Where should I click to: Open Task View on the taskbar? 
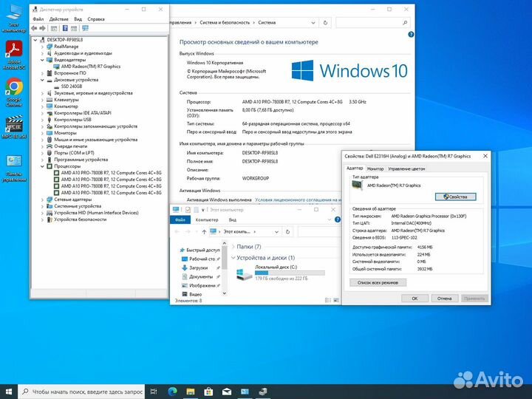(154, 392)
